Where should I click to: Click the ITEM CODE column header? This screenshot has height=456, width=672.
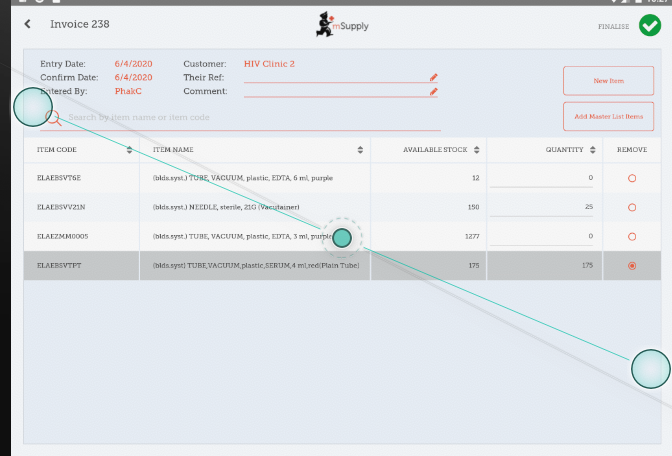click(57, 150)
